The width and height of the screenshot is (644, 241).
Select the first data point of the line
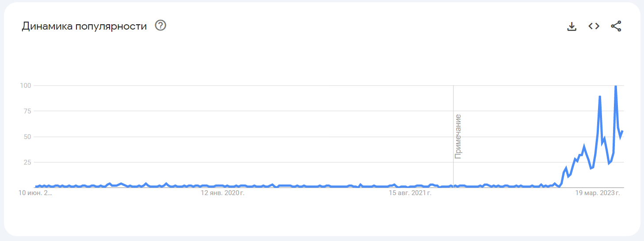(36, 187)
